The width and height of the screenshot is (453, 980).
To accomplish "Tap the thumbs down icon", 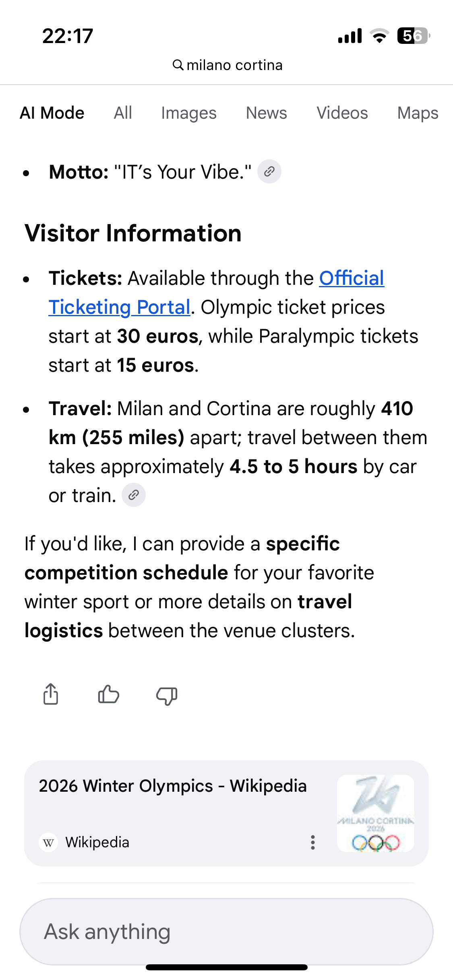I will (x=167, y=696).
